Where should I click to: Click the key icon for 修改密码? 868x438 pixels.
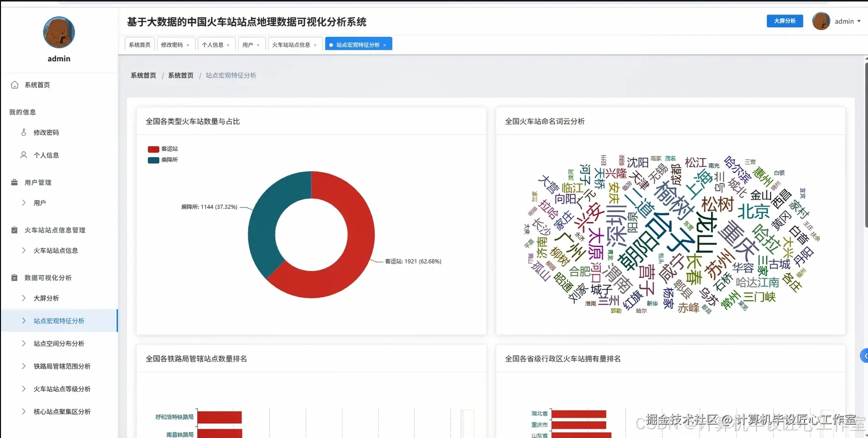tap(24, 132)
